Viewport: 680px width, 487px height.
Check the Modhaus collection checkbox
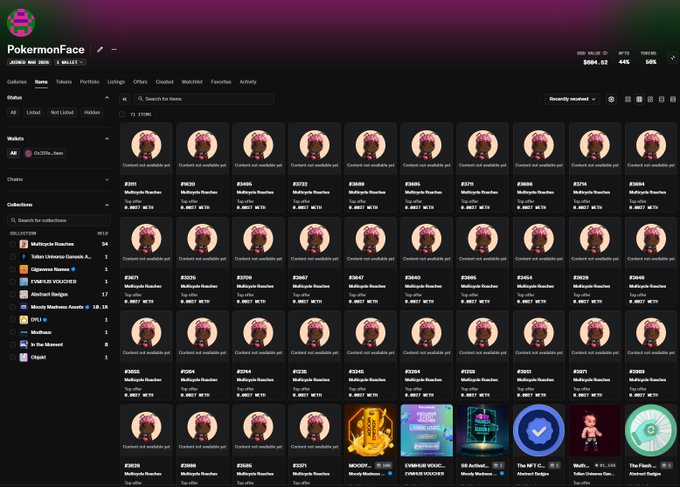click(x=13, y=332)
